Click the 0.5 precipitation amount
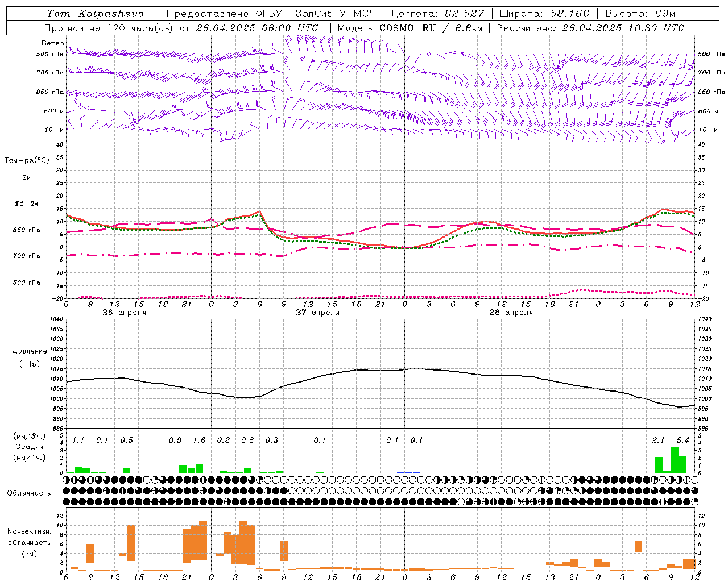The image size is (728, 582). [126, 440]
